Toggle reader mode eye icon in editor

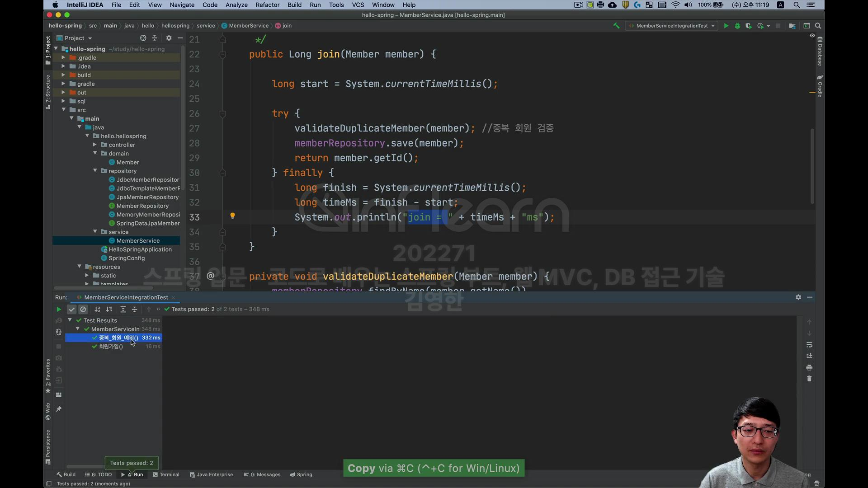pos(812,36)
